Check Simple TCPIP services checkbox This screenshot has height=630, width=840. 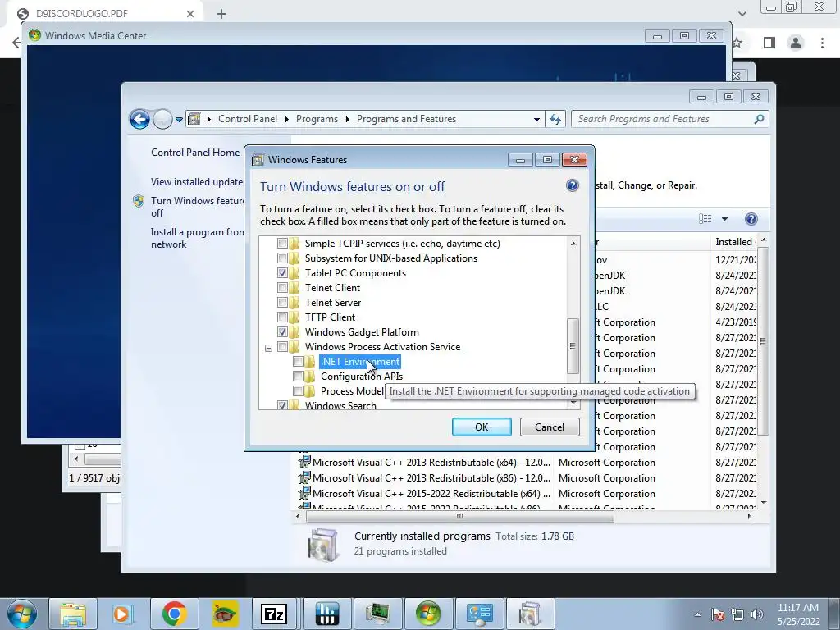point(282,243)
